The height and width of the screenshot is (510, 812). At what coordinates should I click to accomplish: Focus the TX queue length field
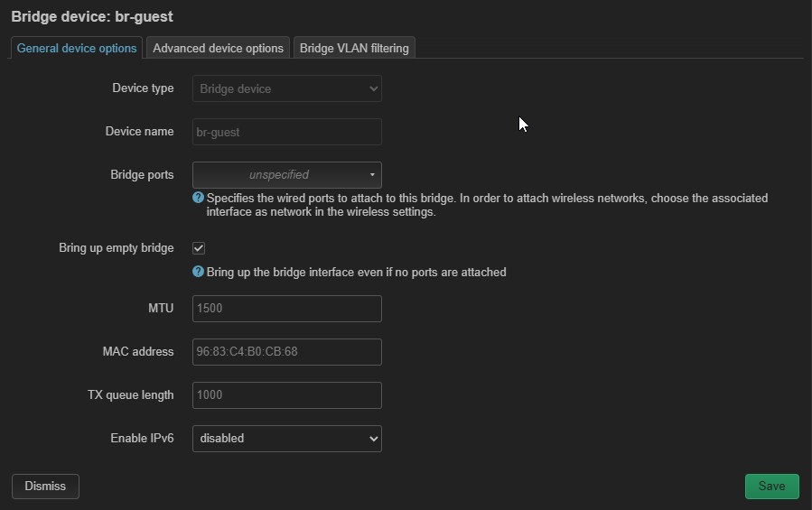point(287,395)
